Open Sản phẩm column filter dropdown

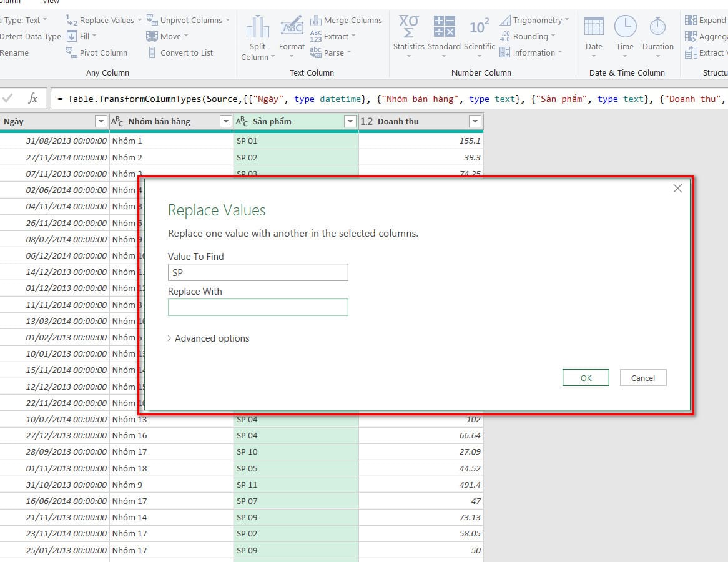[x=350, y=121]
